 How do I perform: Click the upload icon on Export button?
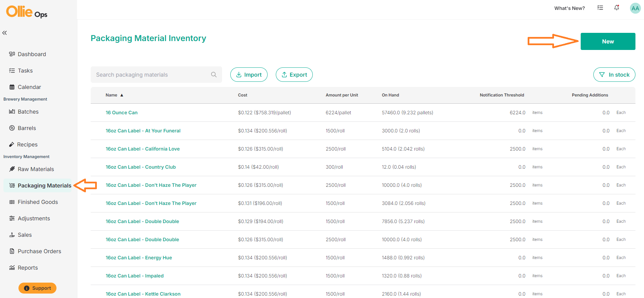coord(284,75)
